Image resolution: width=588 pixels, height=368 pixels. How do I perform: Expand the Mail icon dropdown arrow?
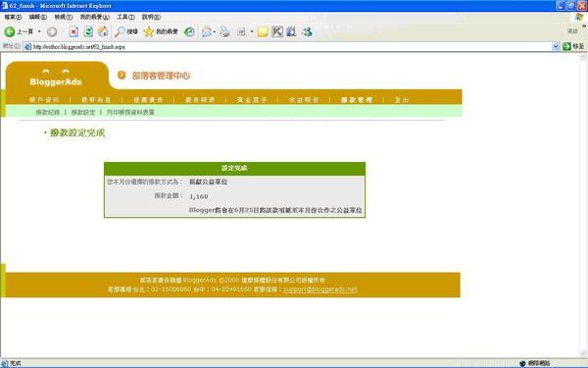pos(214,32)
